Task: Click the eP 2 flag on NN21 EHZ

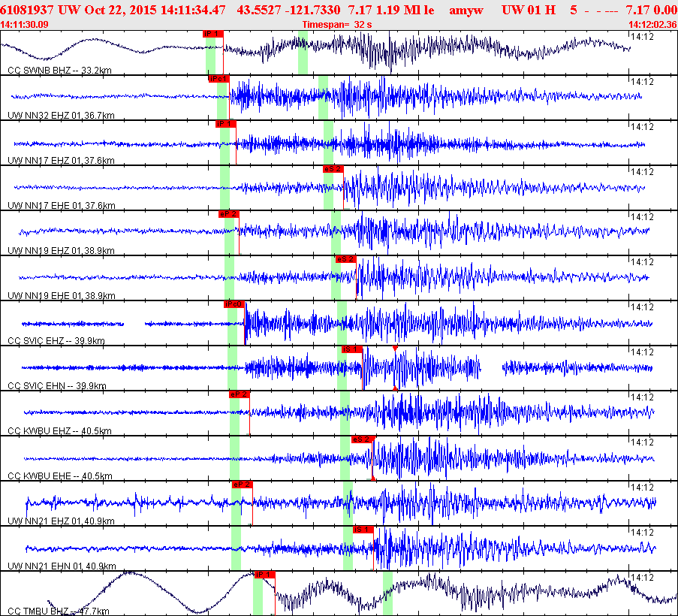Action: click(x=242, y=485)
